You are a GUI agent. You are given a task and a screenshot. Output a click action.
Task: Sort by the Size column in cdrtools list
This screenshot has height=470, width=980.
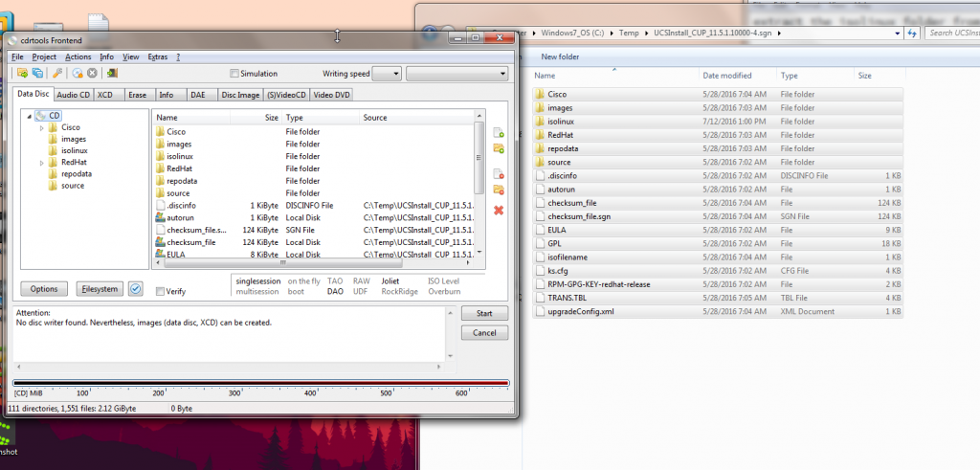pyautogui.click(x=256, y=118)
